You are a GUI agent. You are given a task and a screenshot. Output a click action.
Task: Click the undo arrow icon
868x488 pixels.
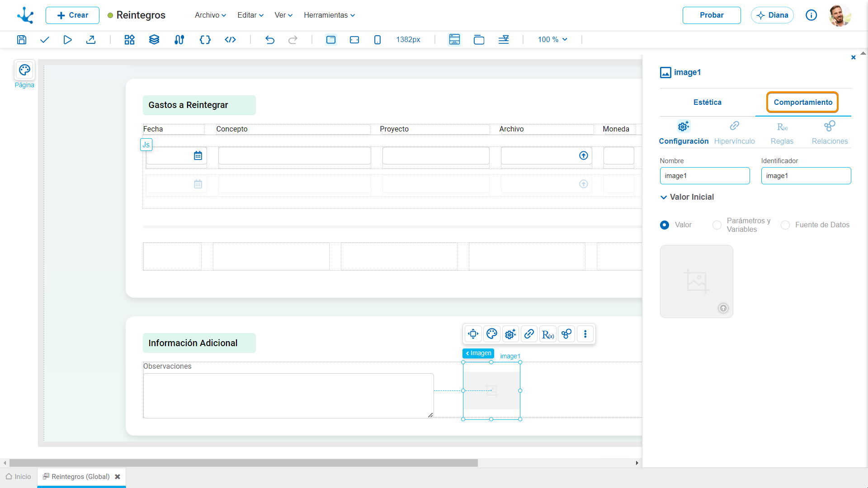[x=270, y=40]
